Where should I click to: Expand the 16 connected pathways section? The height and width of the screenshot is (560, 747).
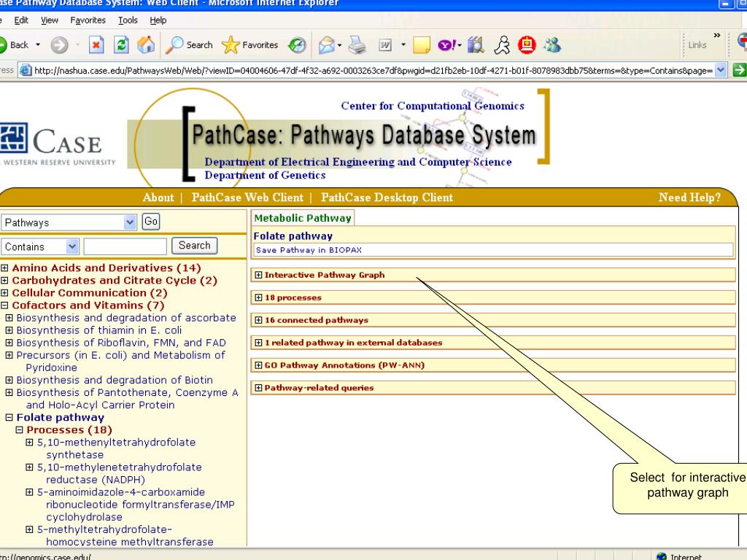[x=258, y=320]
